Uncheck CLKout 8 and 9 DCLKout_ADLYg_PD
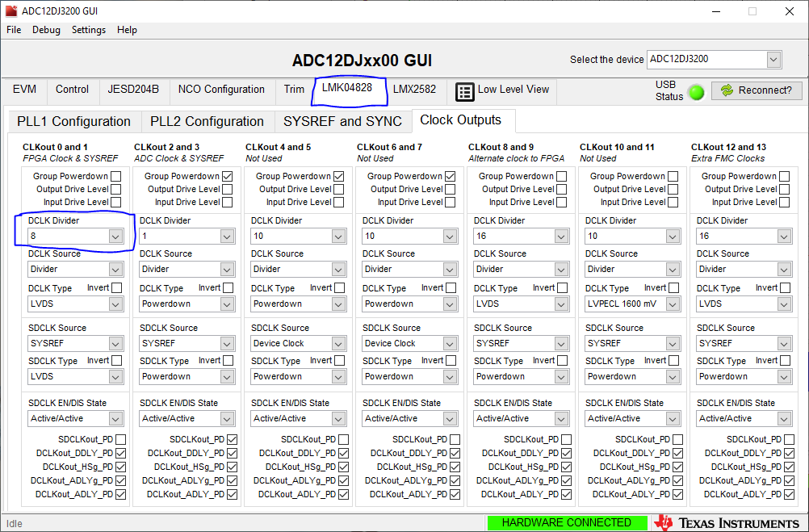809x532 pixels. (x=567, y=481)
